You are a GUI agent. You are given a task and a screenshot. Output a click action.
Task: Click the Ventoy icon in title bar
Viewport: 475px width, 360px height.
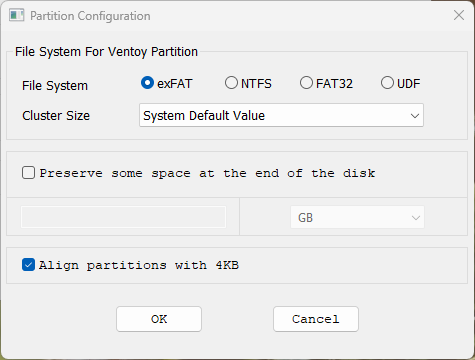click(x=16, y=15)
